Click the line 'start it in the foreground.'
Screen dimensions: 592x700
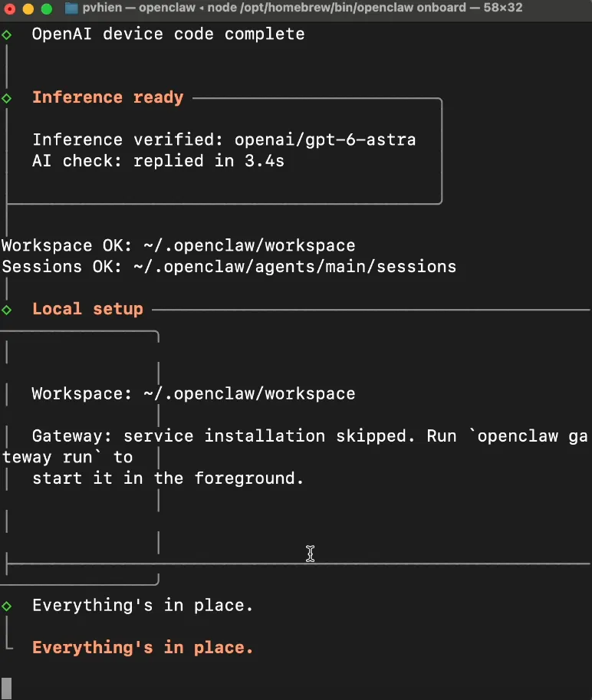pyautogui.click(x=168, y=478)
